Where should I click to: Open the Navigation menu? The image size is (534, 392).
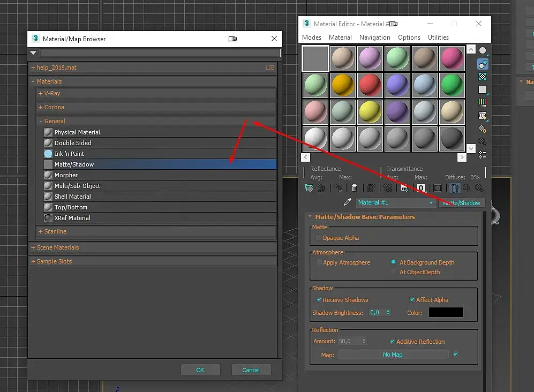(374, 37)
